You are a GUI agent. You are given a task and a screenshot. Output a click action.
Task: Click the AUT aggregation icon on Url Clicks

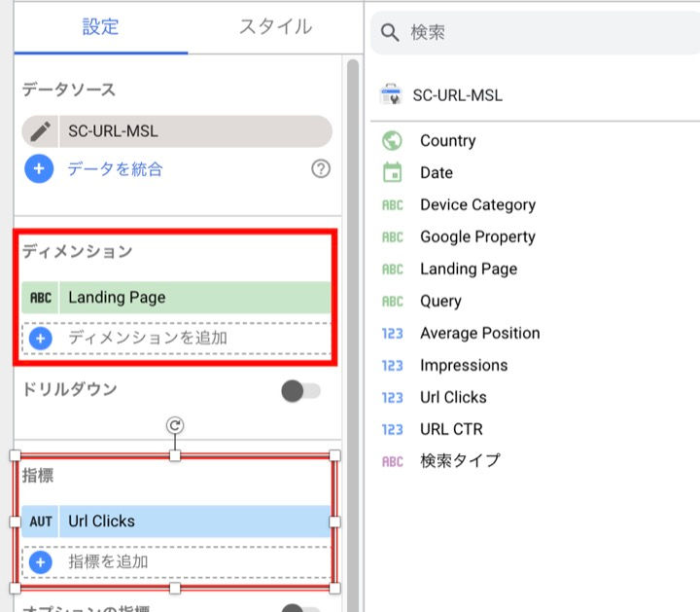[x=40, y=522]
